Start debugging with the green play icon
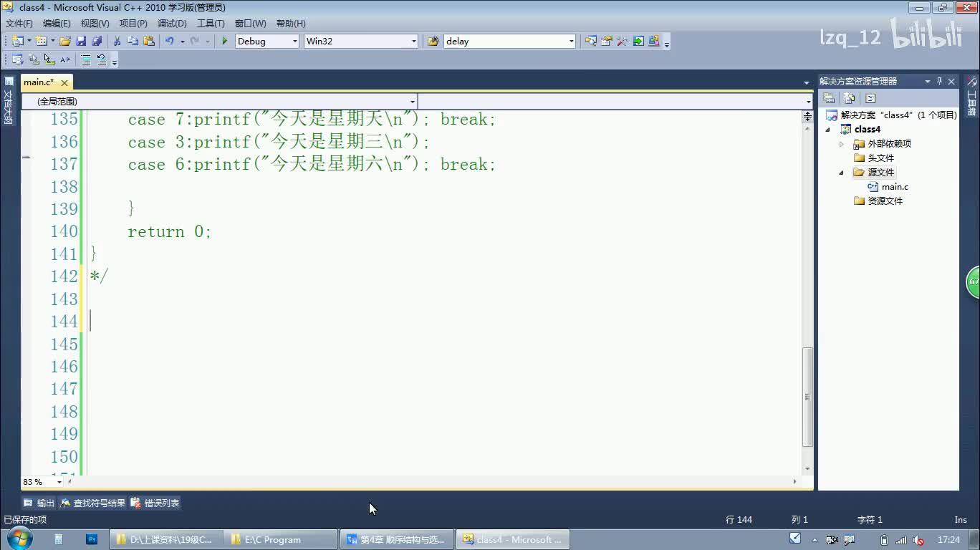The height and width of the screenshot is (550, 980). pyautogui.click(x=225, y=42)
